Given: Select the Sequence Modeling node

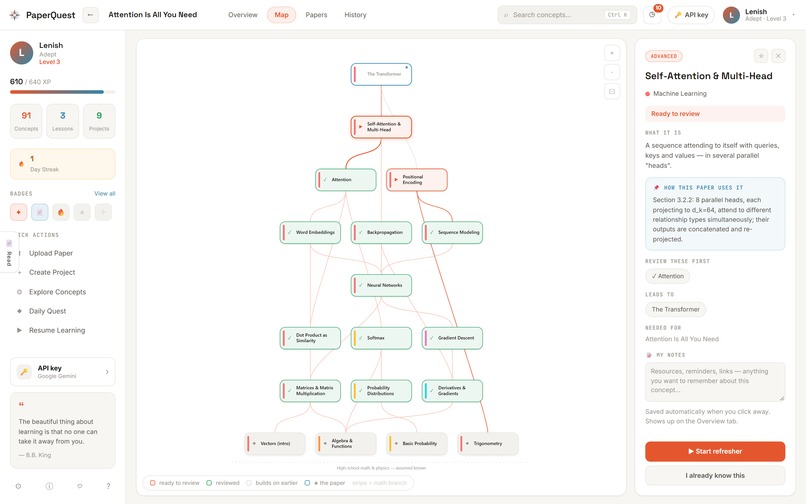Looking at the screenshot, I should 452,232.
